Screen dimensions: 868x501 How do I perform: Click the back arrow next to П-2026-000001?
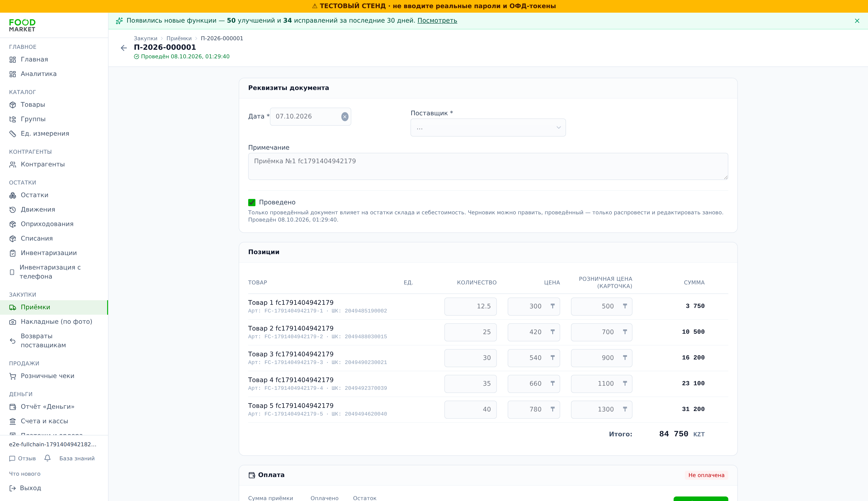click(x=124, y=48)
